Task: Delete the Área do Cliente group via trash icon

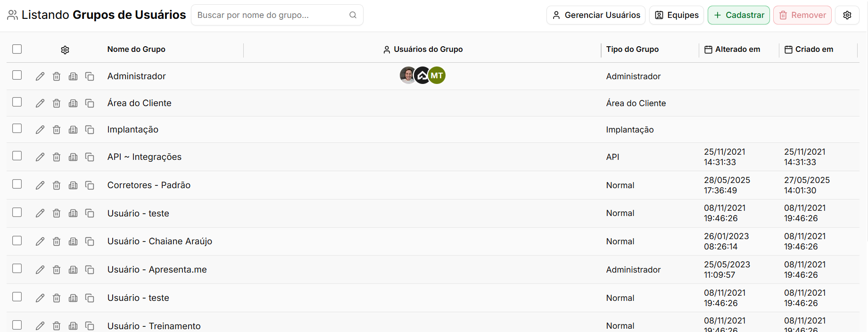Action: pos(57,103)
